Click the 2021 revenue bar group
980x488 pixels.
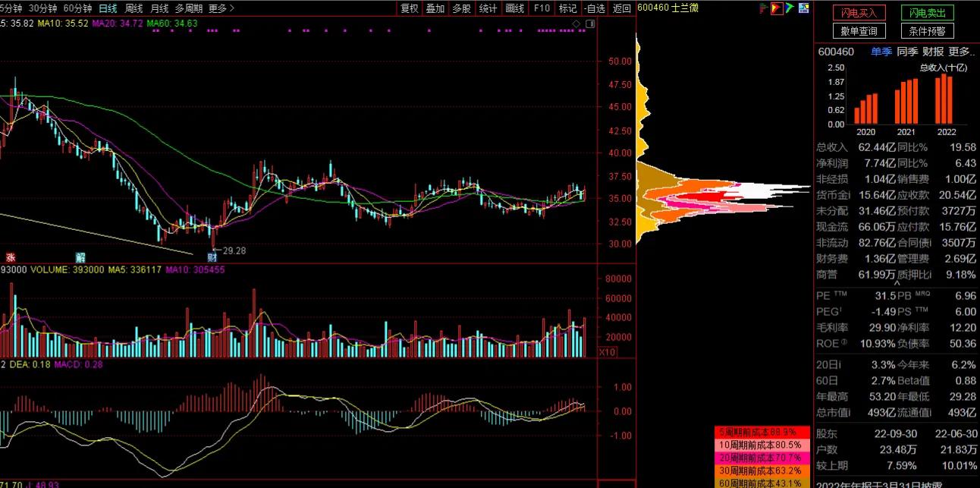coord(906,102)
